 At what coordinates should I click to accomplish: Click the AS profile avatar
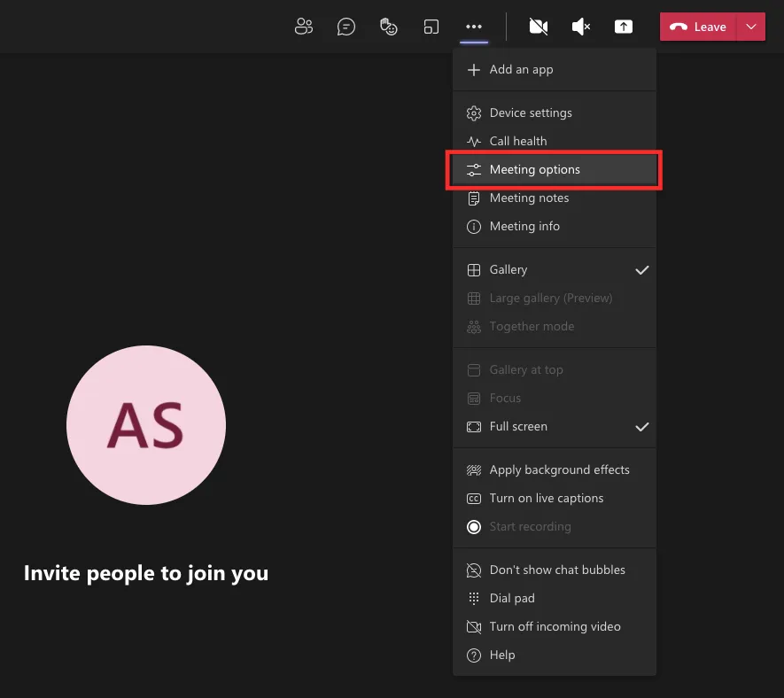[x=146, y=425]
